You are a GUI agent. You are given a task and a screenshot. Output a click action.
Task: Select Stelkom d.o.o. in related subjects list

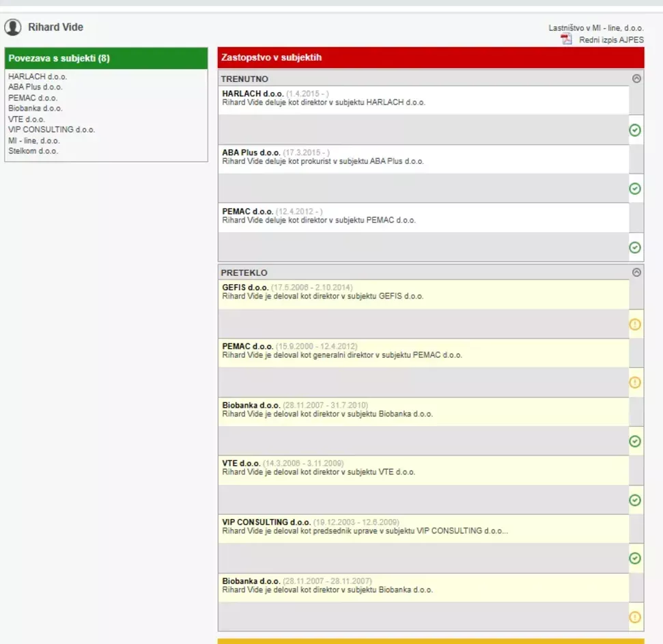pos(33,151)
